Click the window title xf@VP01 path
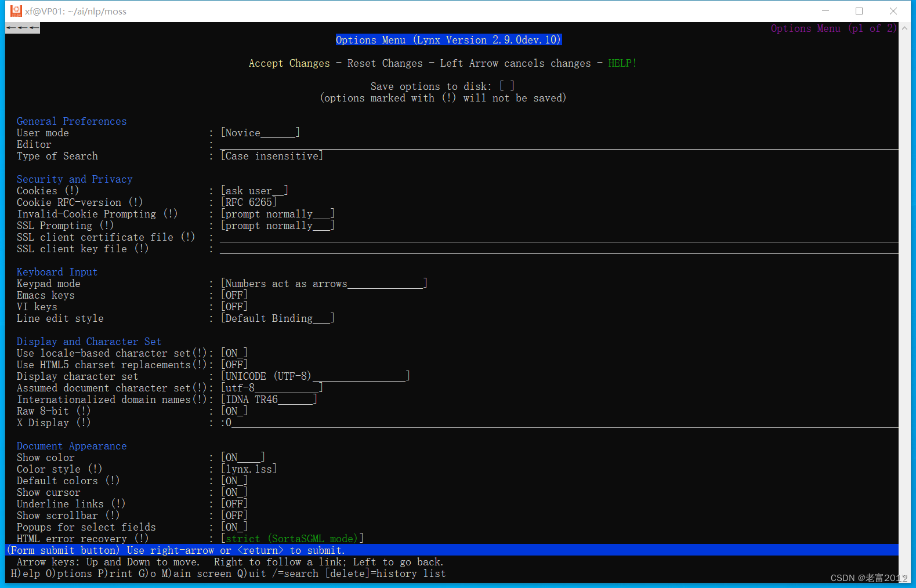The width and height of the screenshot is (916, 588). point(75,11)
